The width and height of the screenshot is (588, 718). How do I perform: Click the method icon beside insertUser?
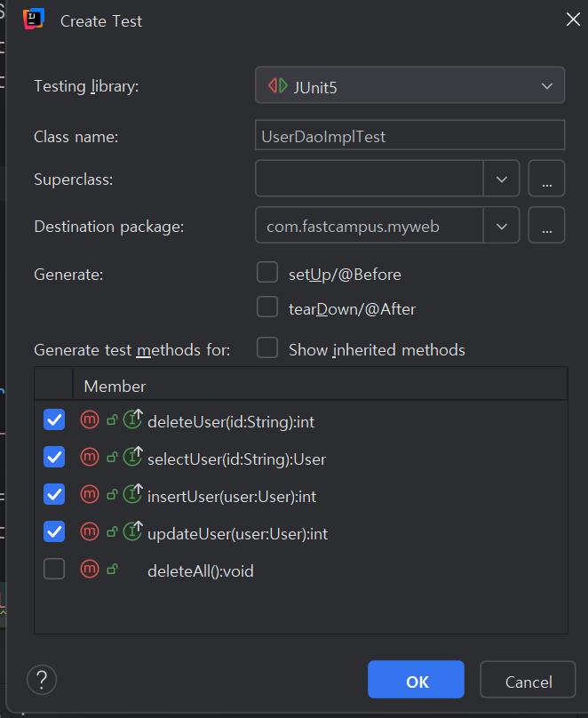point(90,495)
